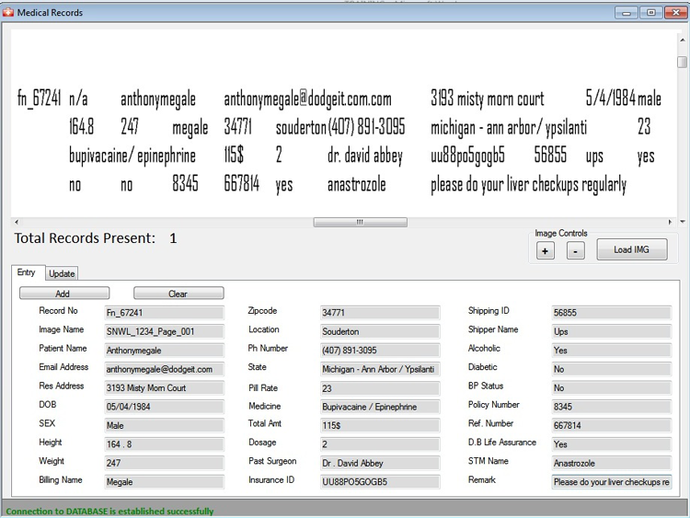Click the Insurance ID field
Screen dimensions: 690x518
[x=380, y=482]
